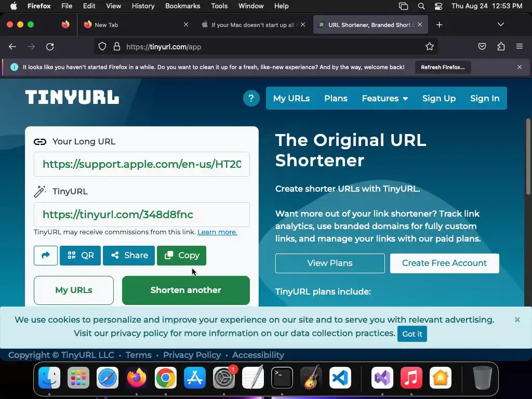Click the TinyURL question mark help icon
The image size is (532, 399).
(x=251, y=98)
